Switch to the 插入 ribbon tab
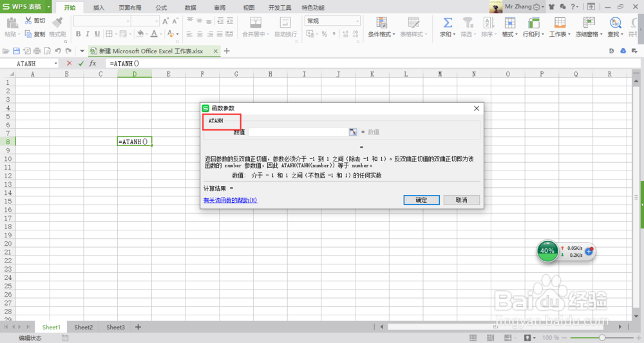The width and height of the screenshot is (644, 343). pyautogui.click(x=99, y=8)
